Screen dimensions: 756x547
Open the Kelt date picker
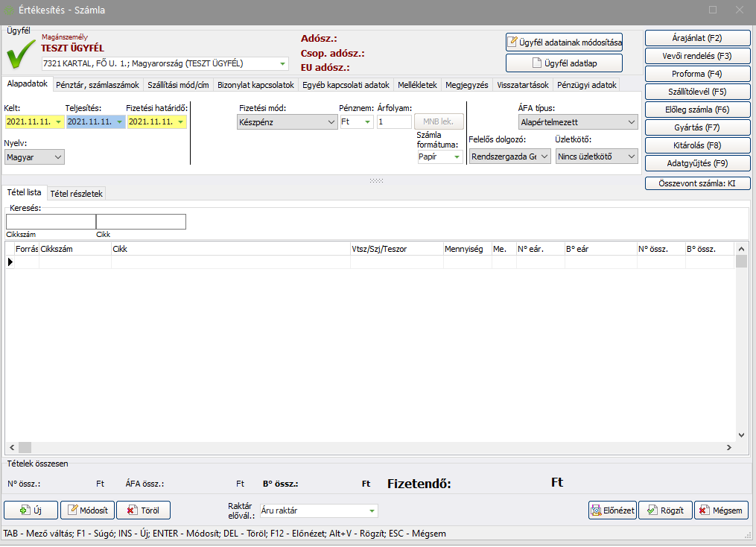click(x=58, y=122)
